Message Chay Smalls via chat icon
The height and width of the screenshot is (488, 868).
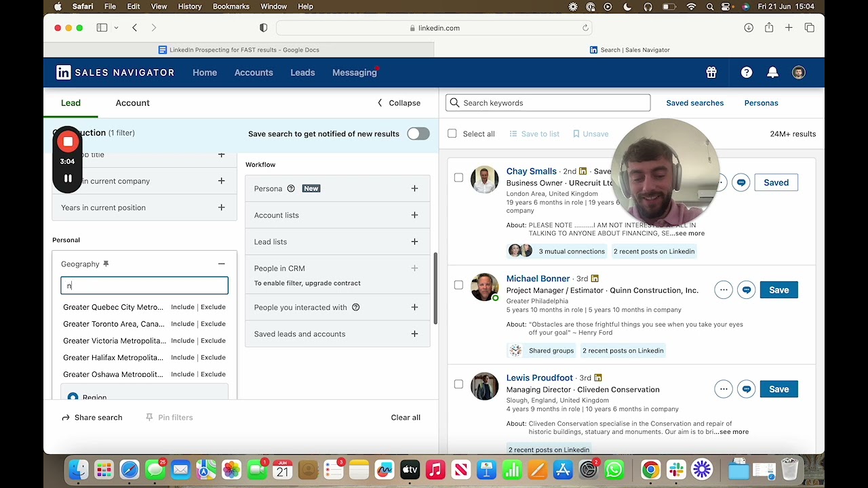tap(741, 182)
